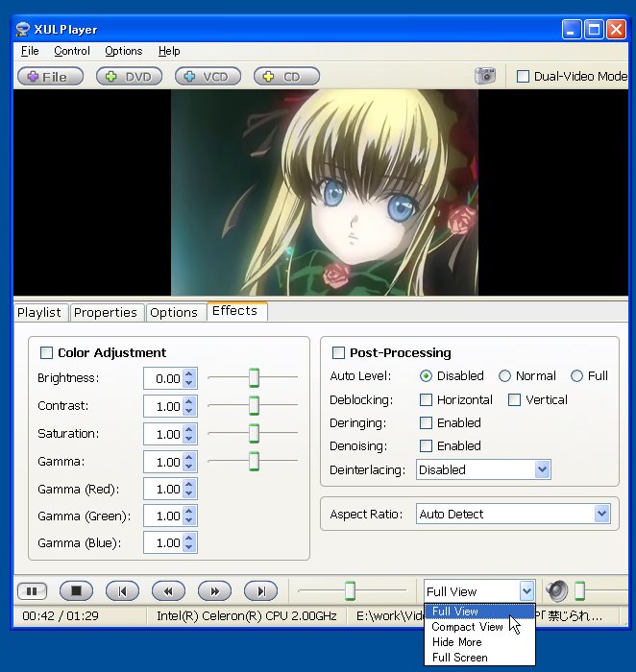The height and width of the screenshot is (672, 636).
Task: Click the playback seek slider handle
Action: click(350, 590)
